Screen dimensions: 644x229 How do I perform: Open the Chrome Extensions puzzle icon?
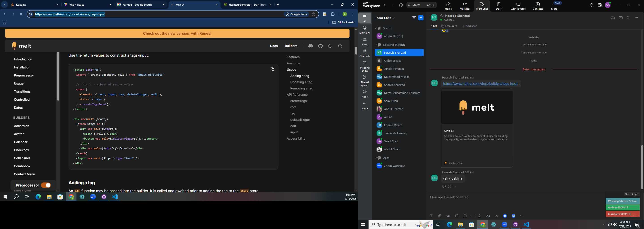coord(333,14)
